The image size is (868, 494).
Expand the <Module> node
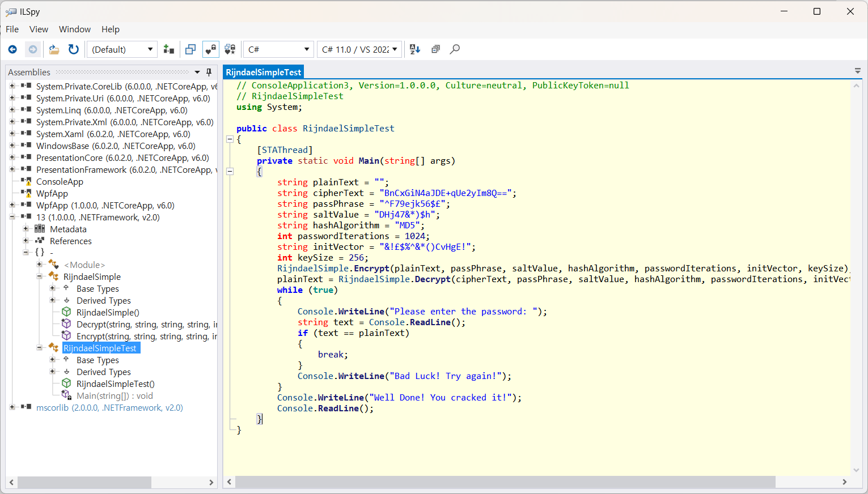coord(39,265)
